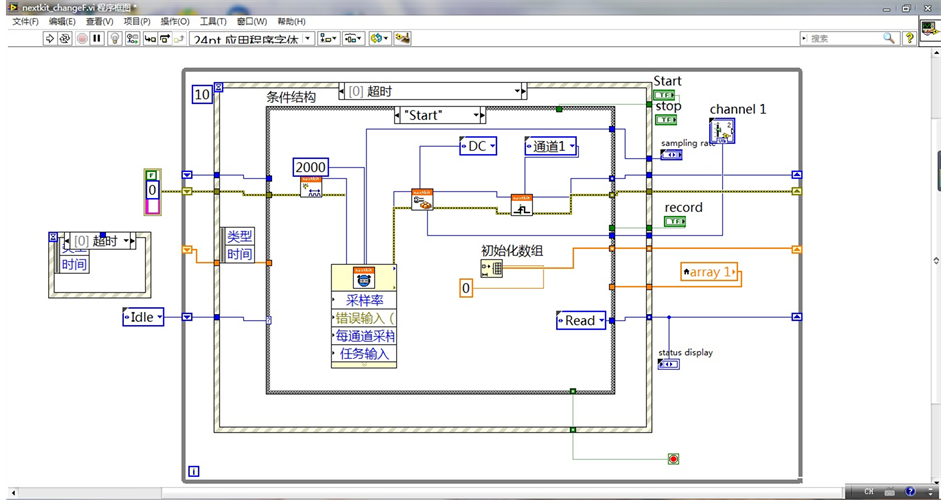The image size is (941, 500).
Task: Click the array 1 local variable
Action: 710,271
